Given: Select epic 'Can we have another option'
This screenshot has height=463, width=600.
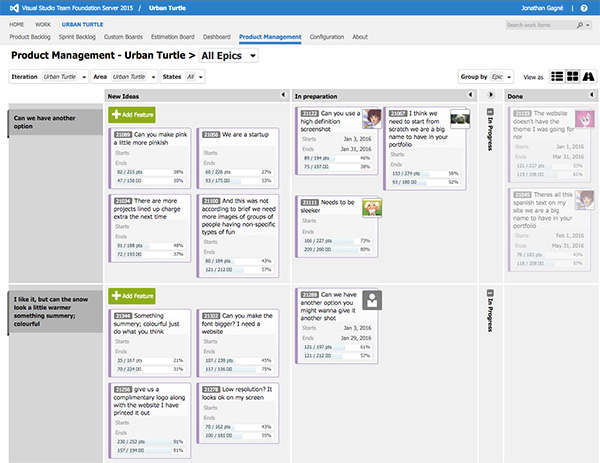Looking at the screenshot, I should (55, 122).
